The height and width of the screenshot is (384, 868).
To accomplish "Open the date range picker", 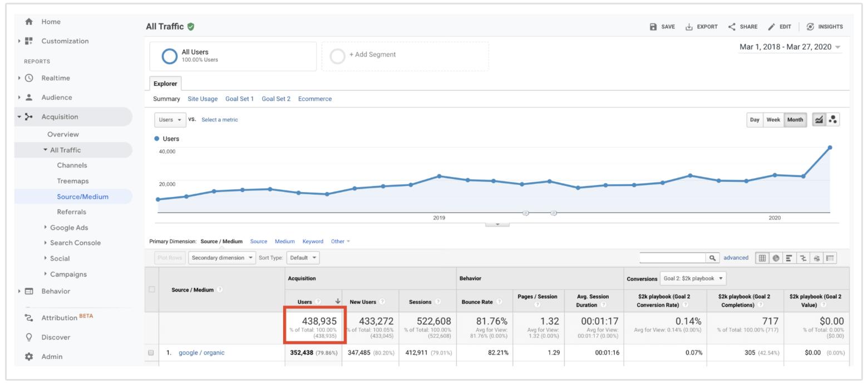I will pyautogui.click(x=790, y=47).
